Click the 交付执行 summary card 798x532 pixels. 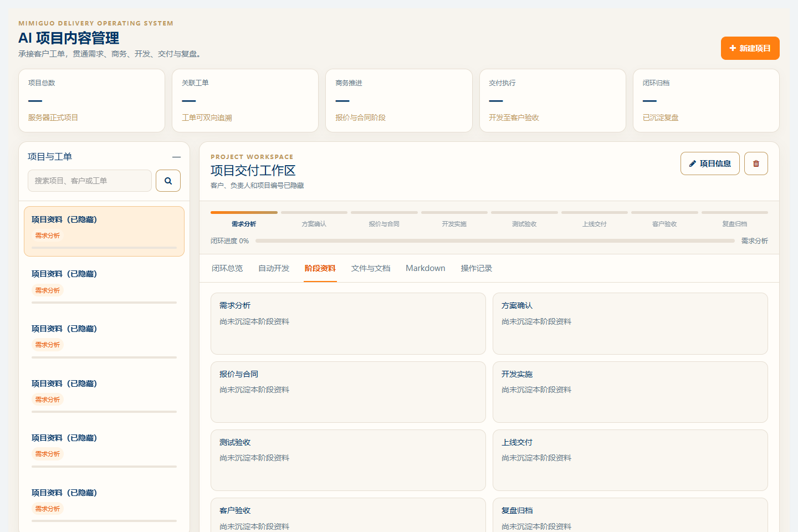[x=553, y=100]
